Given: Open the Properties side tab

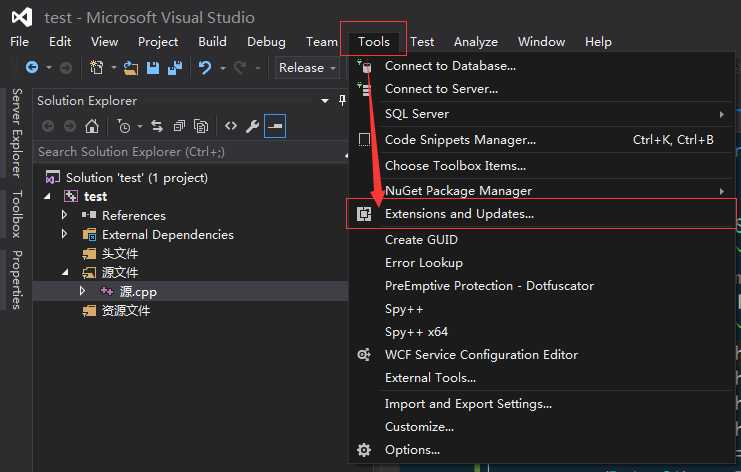Looking at the screenshot, I should tap(17, 280).
